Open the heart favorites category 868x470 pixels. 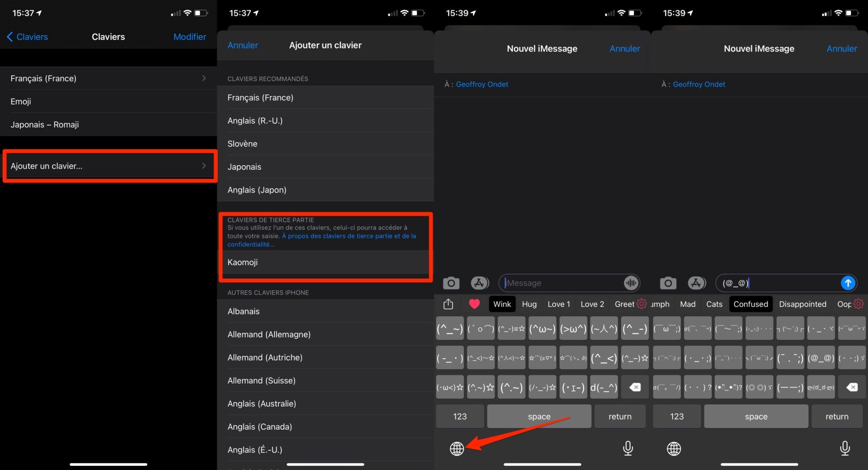coord(474,304)
